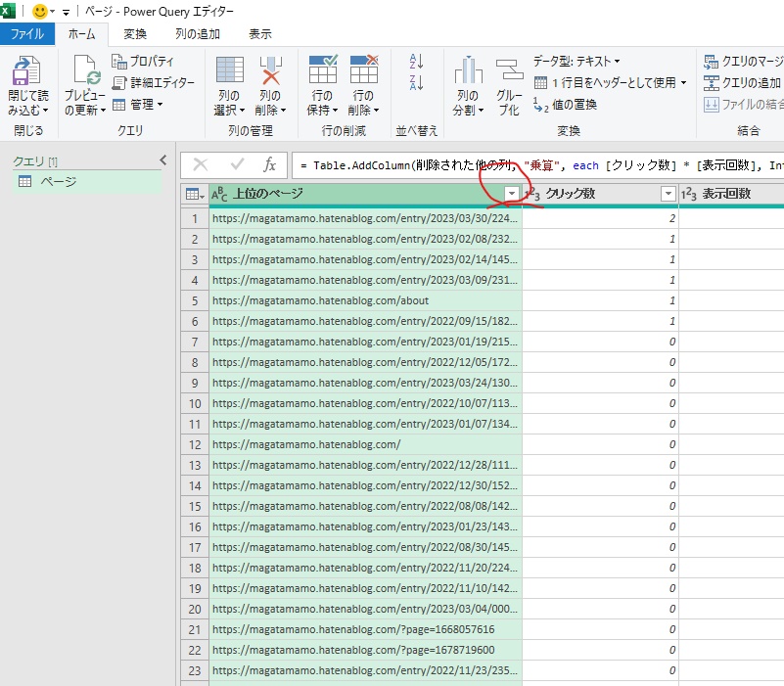Open filter dropdown of クリック数 column

pos(668,194)
